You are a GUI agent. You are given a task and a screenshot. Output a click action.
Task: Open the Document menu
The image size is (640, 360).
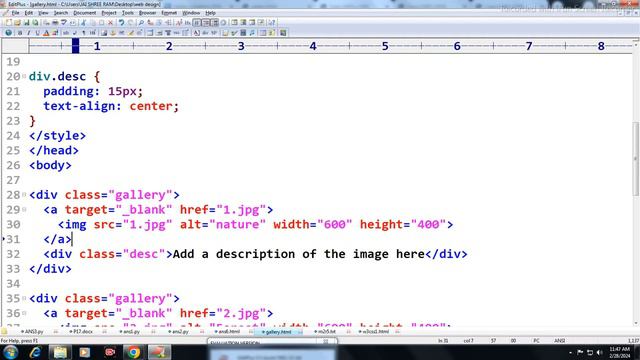pyautogui.click(x=84, y=13)
